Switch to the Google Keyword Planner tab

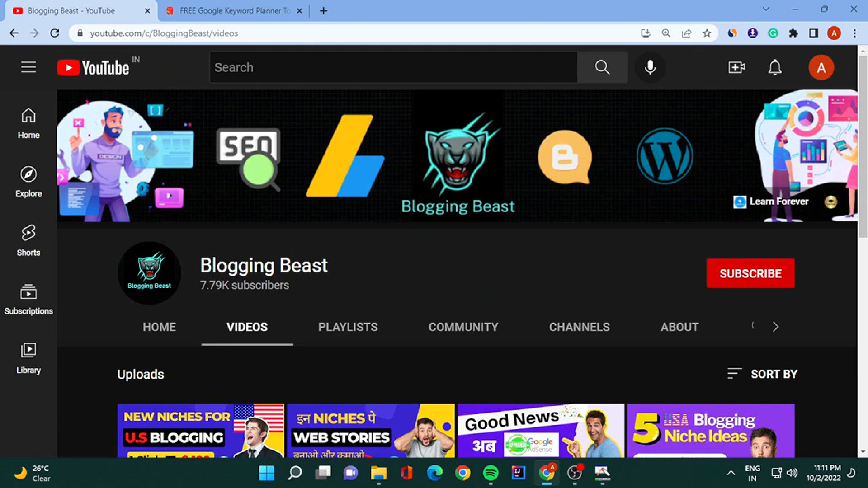coord(233,10)
